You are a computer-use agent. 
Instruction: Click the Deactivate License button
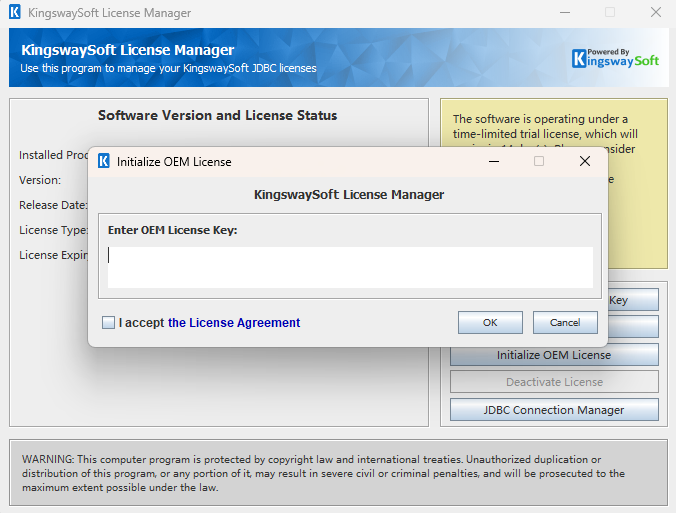click(x=554, y=382)
